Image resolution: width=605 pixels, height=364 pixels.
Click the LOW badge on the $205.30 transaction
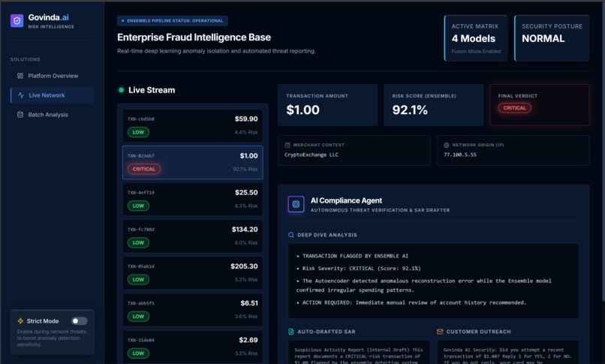pos(138,279)
